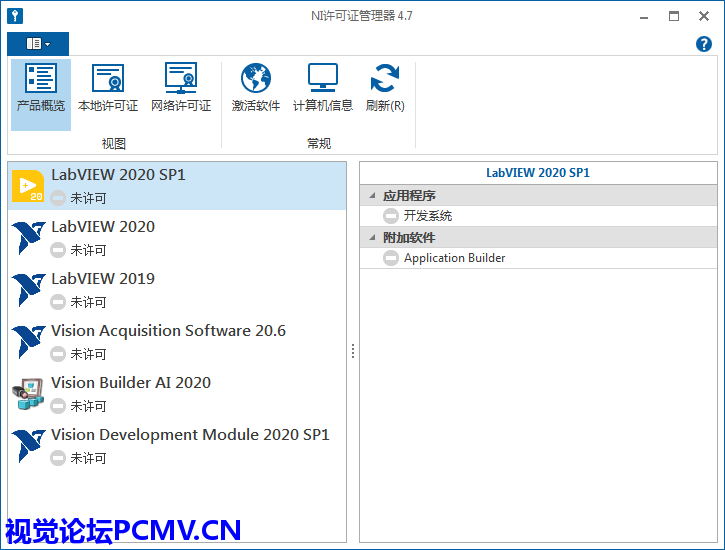The height and width of the screenshot is (550, 725).
Task: Open the blue help question mark icon
Action: click(703, 44)
